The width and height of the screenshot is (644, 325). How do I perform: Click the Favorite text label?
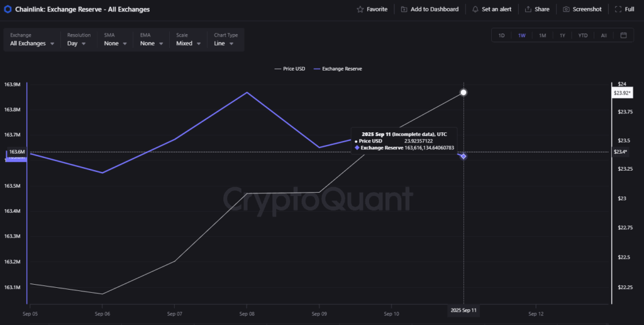pos(377,9)
